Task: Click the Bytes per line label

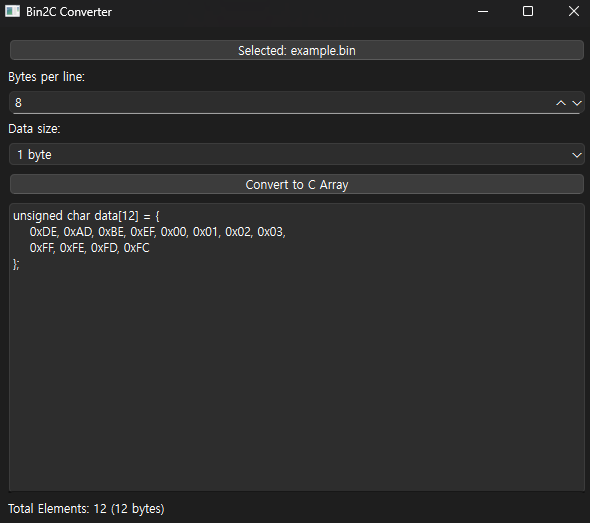Action: [46, 77]
